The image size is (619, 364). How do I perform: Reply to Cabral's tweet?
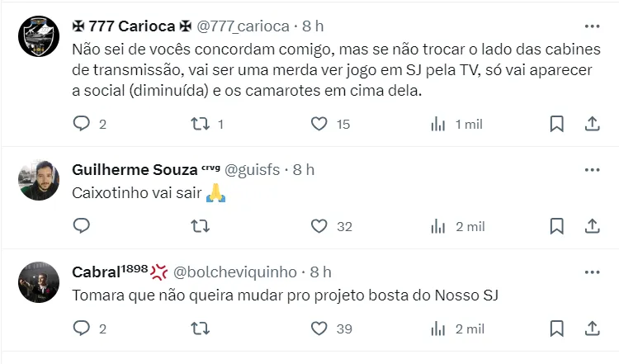pyautogui.click(x=81, y=329)
